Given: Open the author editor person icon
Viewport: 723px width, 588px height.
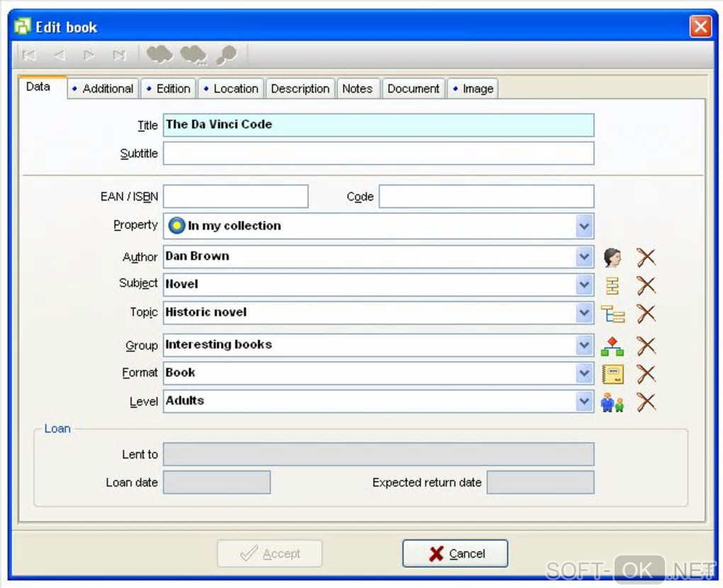Looking at the screenshot, I should (x=612, y=257).
